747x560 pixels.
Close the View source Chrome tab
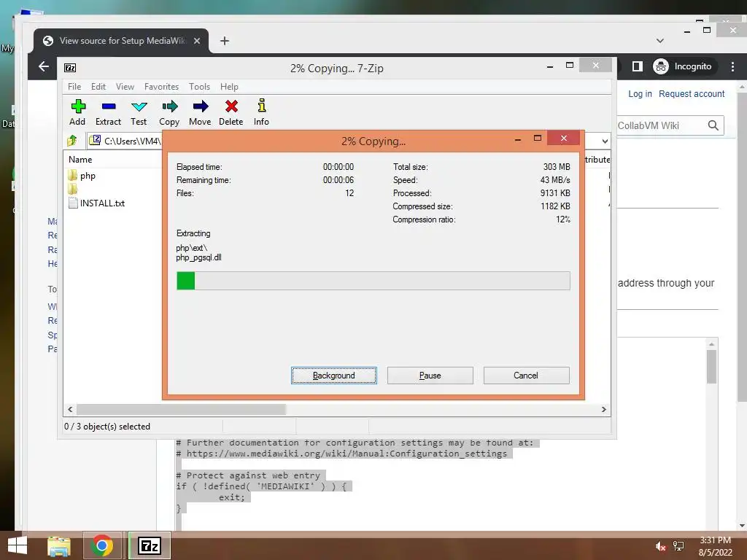[197, 41]
